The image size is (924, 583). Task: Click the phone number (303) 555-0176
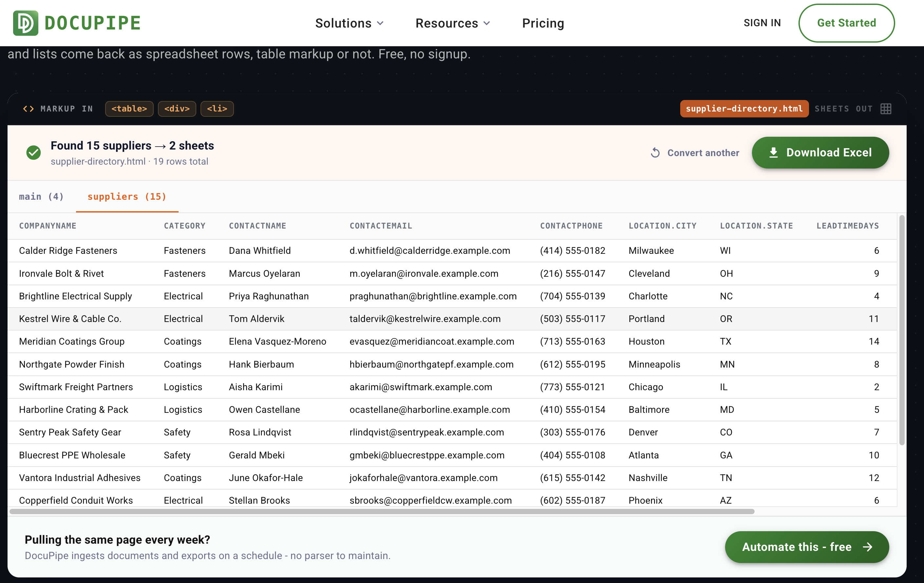(572, 432)
